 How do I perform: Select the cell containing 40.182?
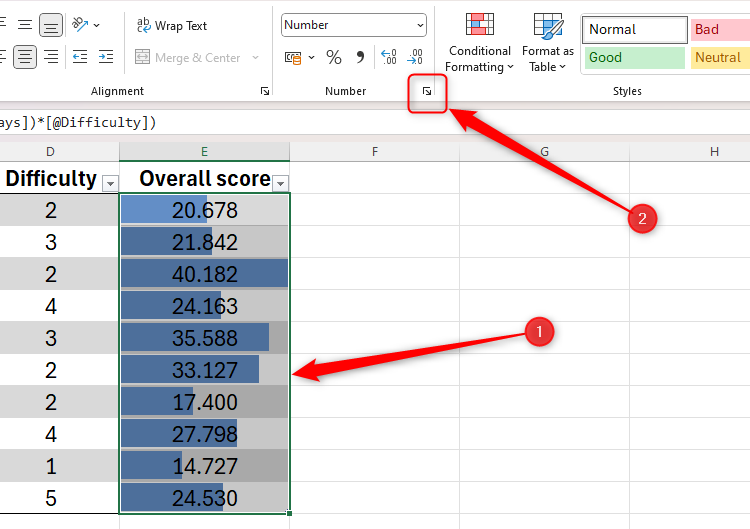pyautogui.click(x=204, y=274)
